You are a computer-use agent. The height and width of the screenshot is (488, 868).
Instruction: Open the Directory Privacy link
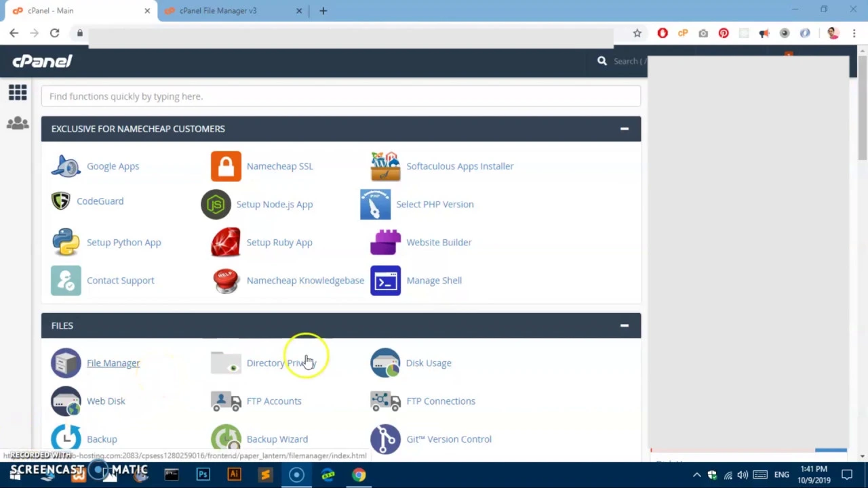281,363
